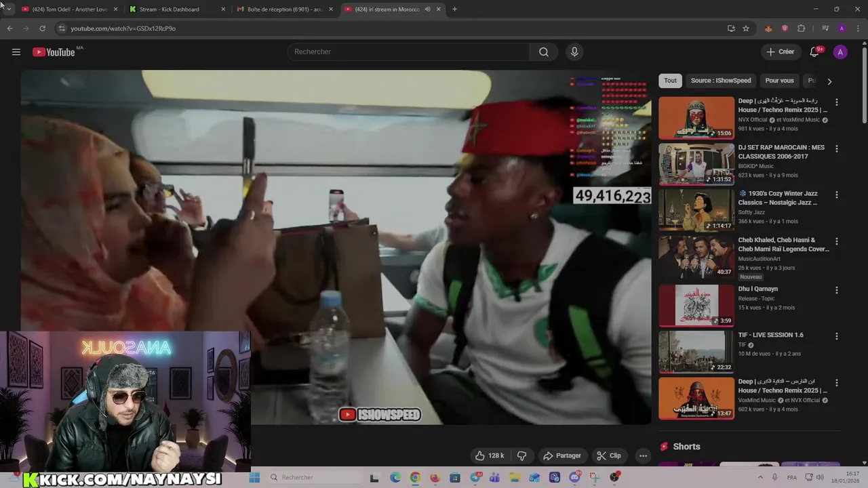Screen dimensions: 868x488
Task: Select 'Source : IShowSpeed' filter chip
Action: click(721, 81)
